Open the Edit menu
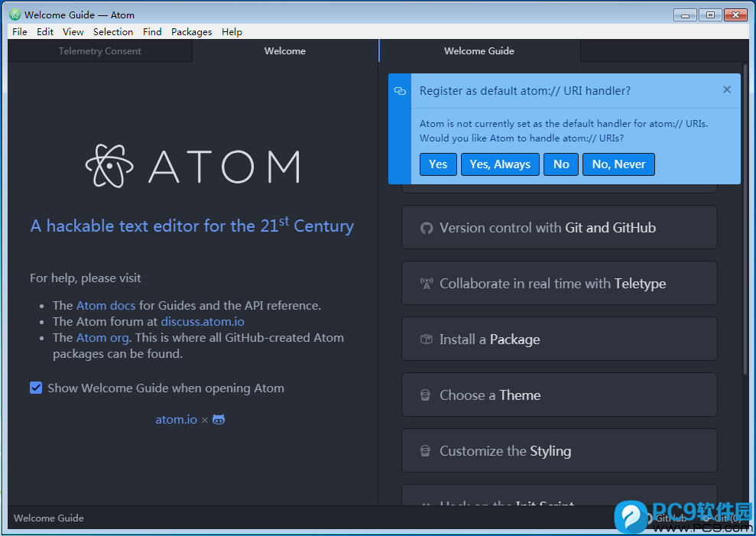Image resolution: width=756 pixels, height=536 pixels. coord(45,32)
